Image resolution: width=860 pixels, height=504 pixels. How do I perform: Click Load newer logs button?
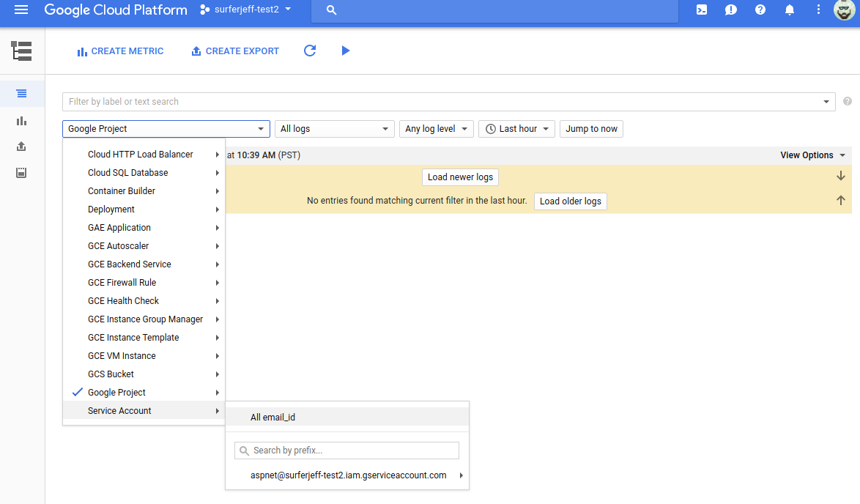pyautogui.click(x=460, y=177)
